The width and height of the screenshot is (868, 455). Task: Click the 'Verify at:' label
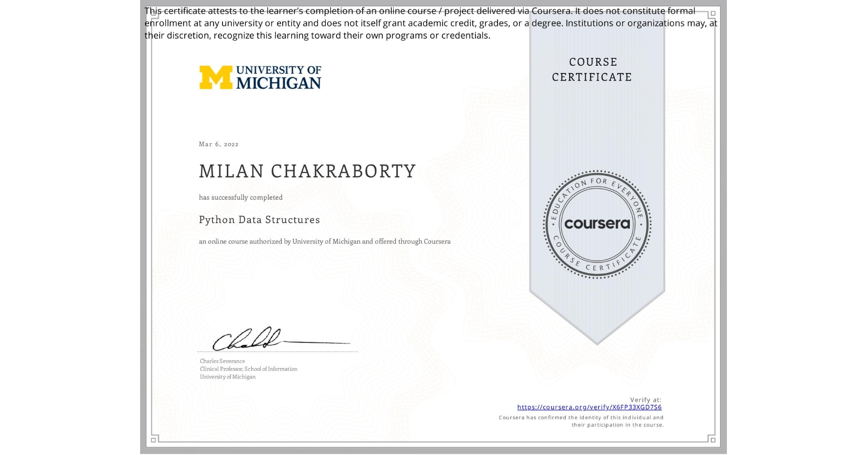646,400
